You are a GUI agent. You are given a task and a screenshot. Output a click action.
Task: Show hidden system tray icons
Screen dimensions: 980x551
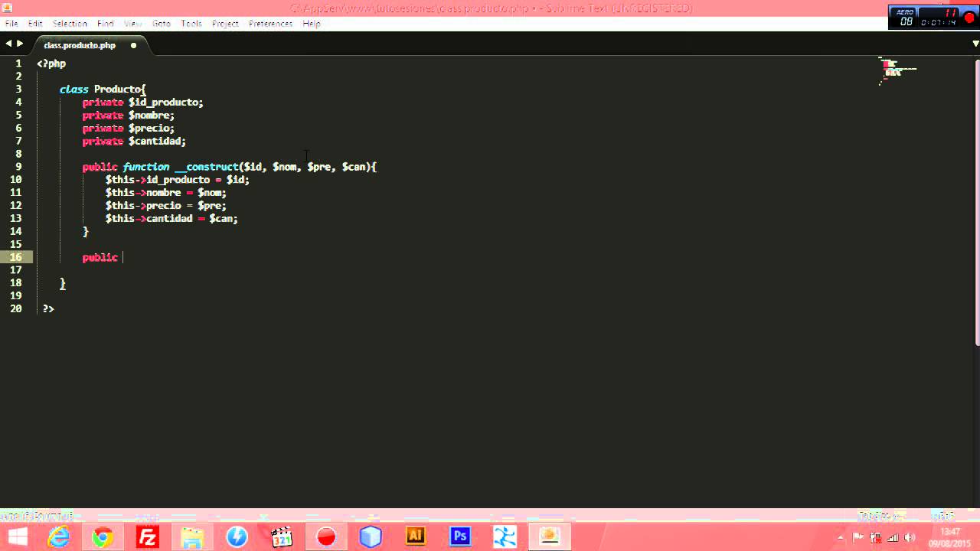(841, 537)
